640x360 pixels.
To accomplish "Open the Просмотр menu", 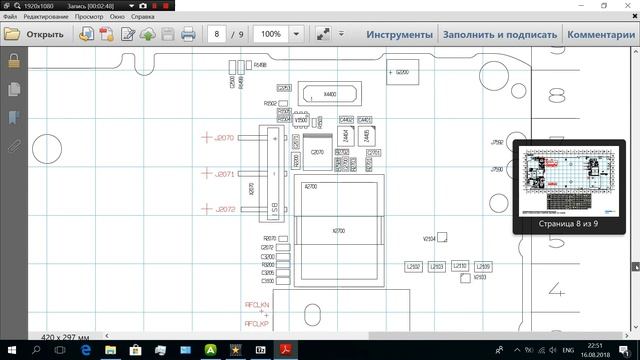I will (89, 17).
